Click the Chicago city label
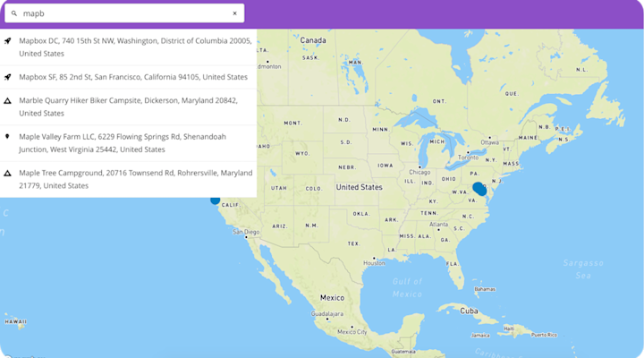 [x=419, y=172]
